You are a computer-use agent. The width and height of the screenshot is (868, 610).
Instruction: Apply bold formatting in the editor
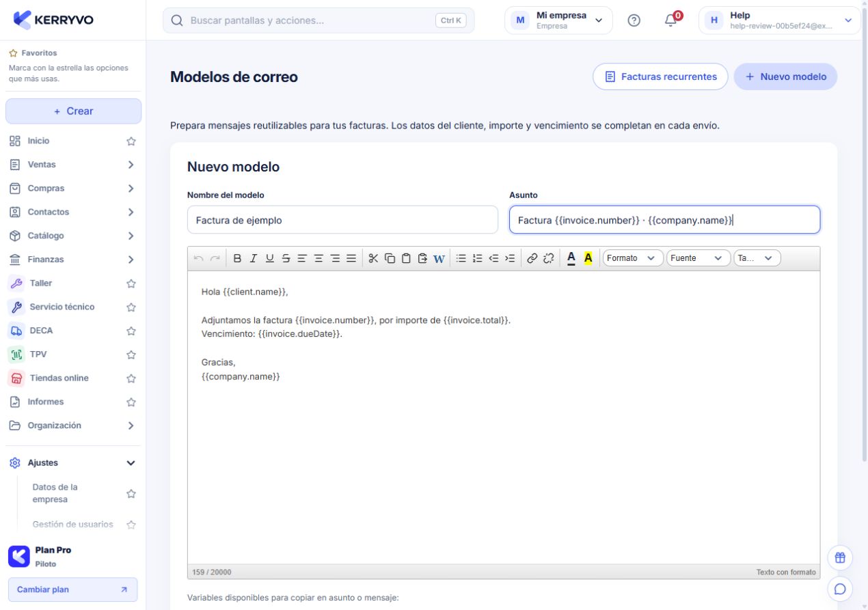(237, 258)
